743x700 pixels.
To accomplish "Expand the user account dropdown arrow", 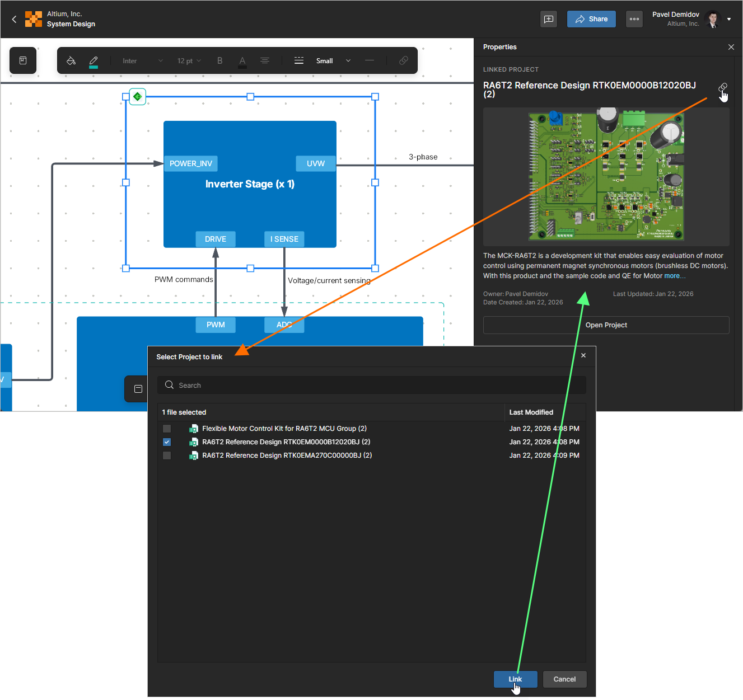I will click(x=729, y=19).
